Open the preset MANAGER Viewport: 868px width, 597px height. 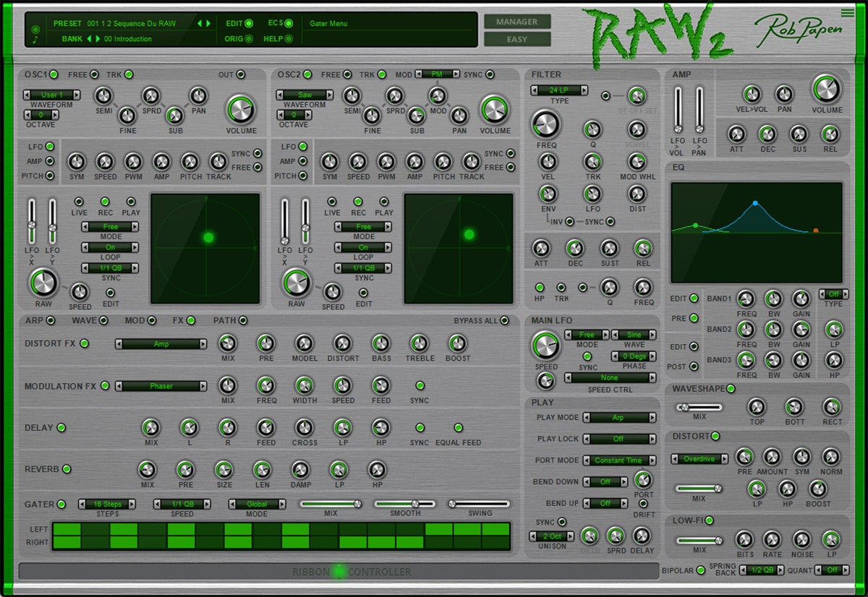517,22
